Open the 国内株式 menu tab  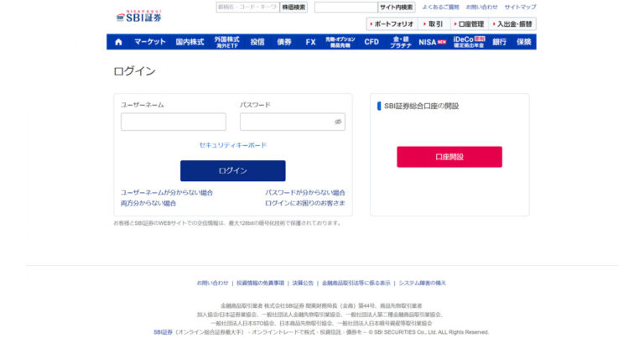click(190, 42)
